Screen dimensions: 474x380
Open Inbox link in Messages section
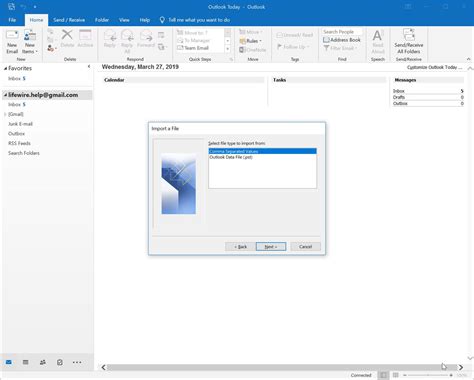pos(399,91)
